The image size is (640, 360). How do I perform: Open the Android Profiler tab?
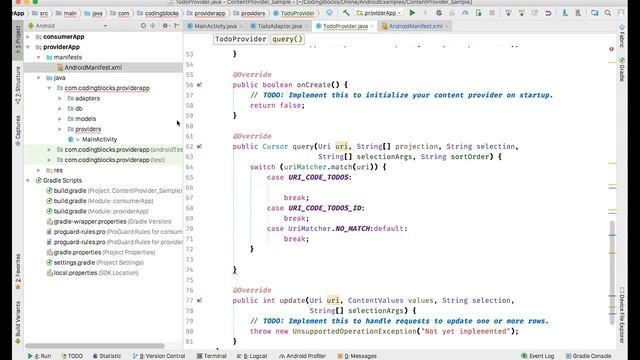302,356
